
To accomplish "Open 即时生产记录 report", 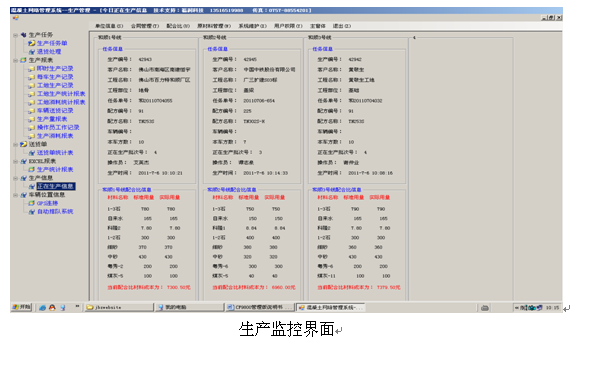I will click(x=55, y=69).
